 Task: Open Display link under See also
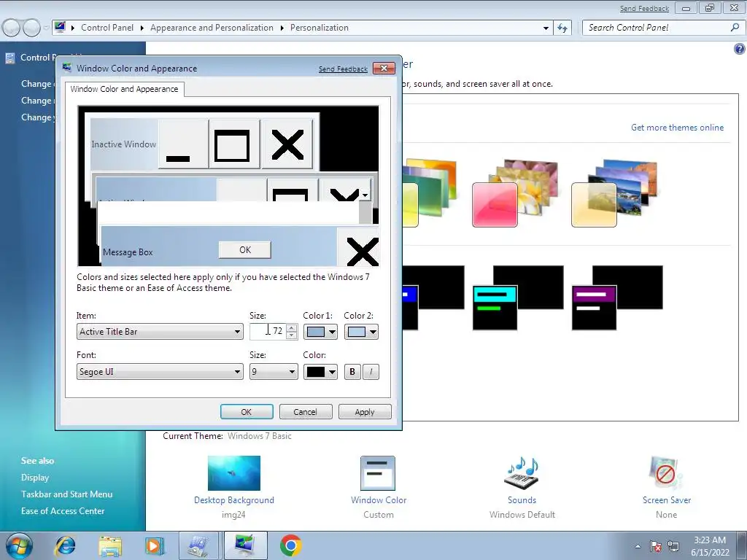pos(35,478)
